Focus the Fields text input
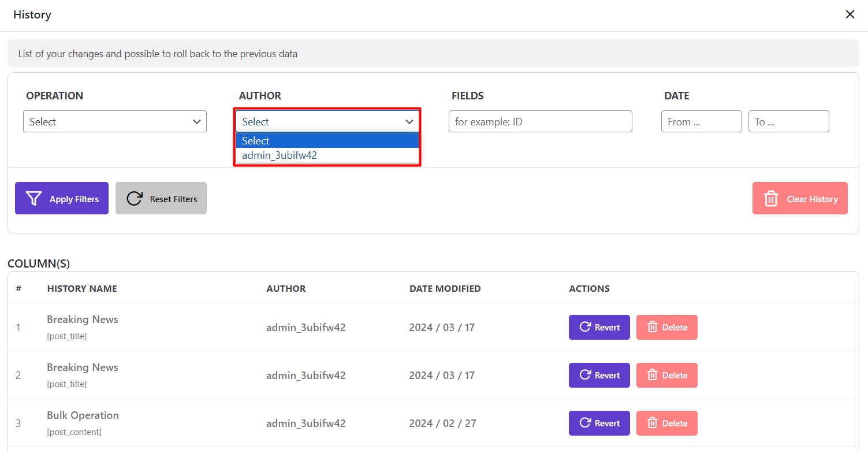The image size is (868, 457). (540, 122)
